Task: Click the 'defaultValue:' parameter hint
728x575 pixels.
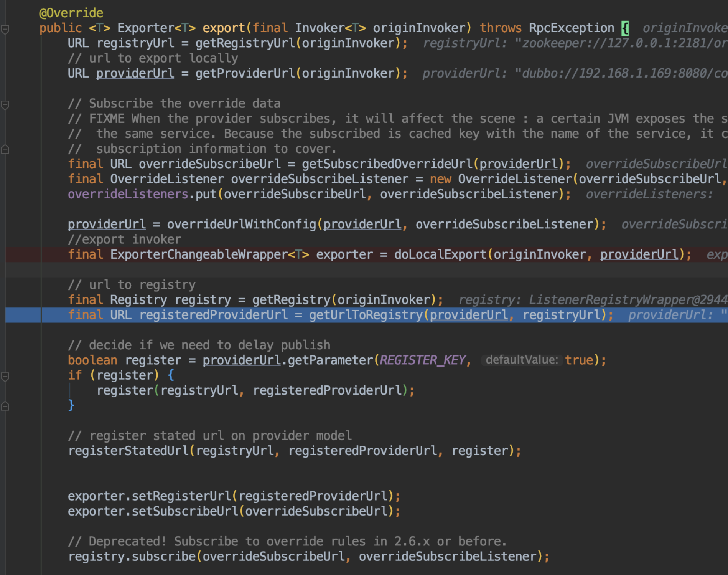Action: (x=522, y=360)
